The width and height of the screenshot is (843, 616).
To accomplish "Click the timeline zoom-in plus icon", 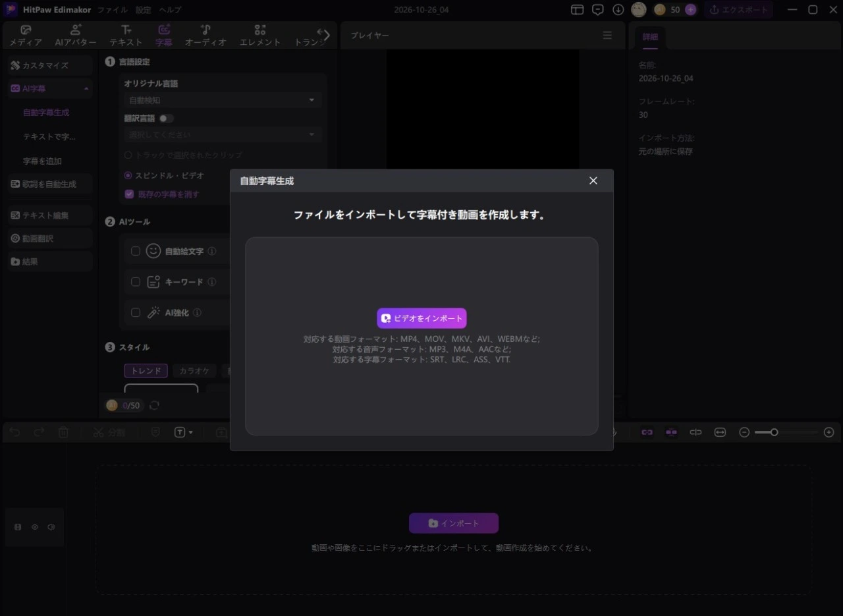I will [829, 432].
